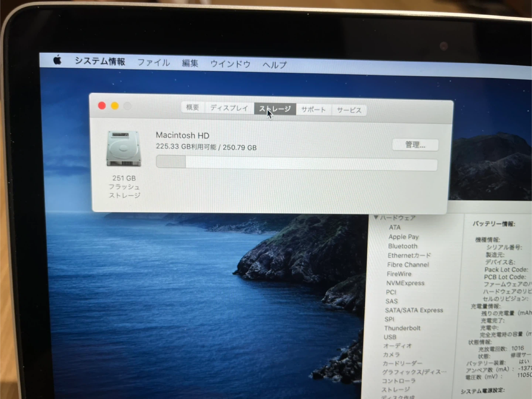Select カメラ in hardware list
Viewport: 532px width, 399px height.
click(391, 354)
